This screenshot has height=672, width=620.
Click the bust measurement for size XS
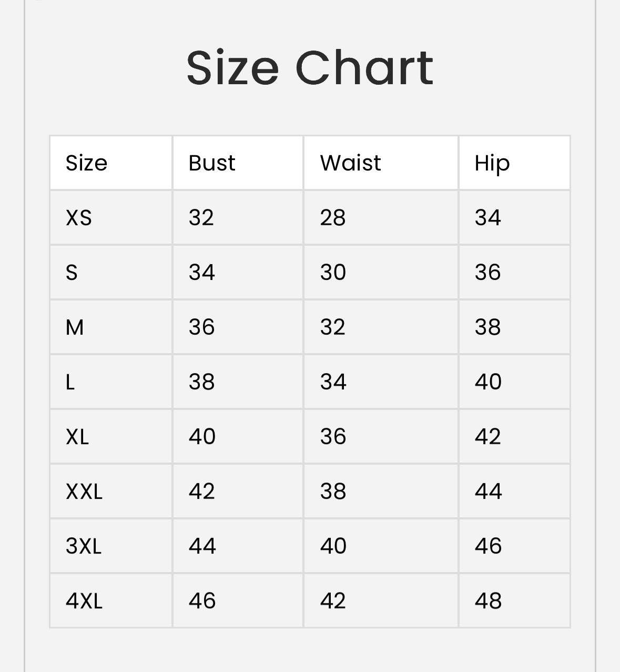point(201,218)
